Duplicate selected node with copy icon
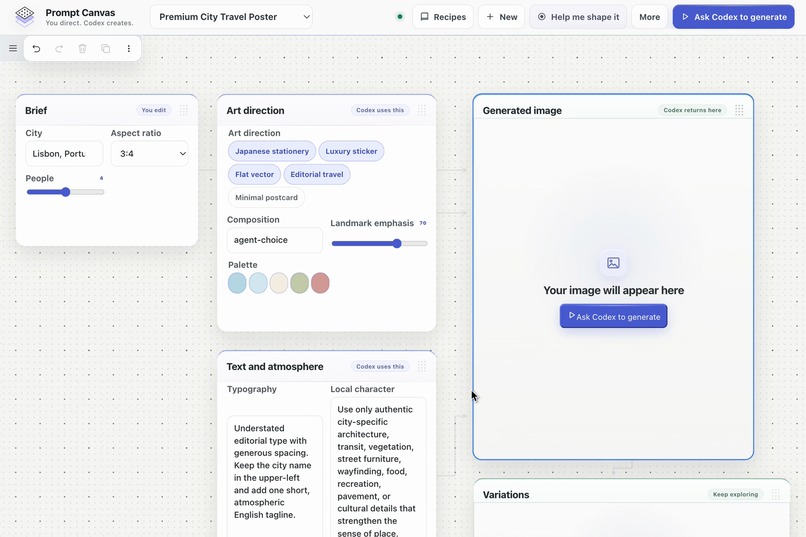 click(x=105, y=48)
